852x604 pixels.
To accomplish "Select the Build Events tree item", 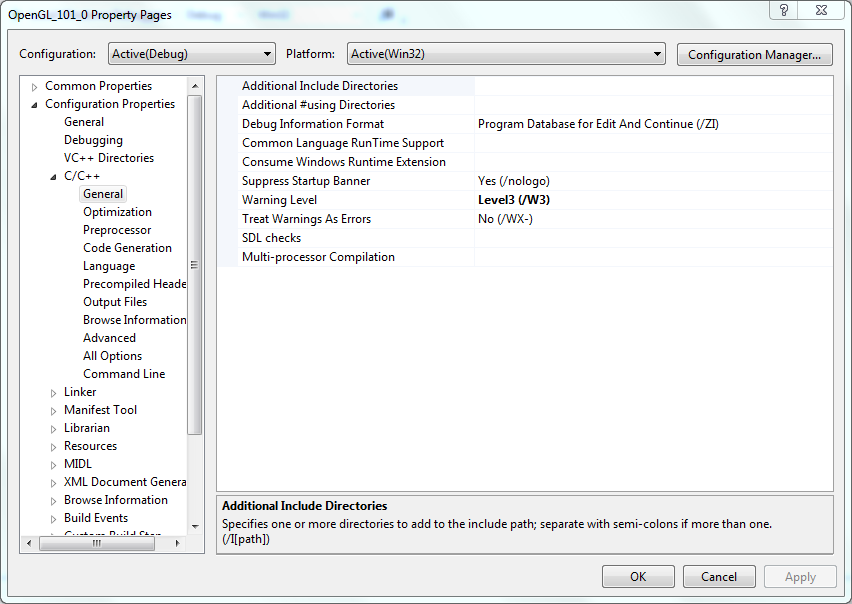I will click(x=96, y=518).
